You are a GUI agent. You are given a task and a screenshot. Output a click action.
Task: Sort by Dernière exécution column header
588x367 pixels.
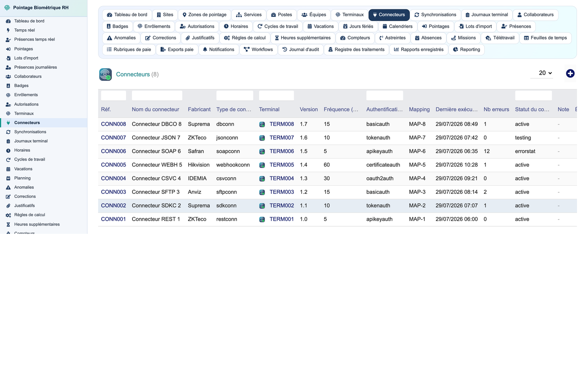click(x=457, y=109)
